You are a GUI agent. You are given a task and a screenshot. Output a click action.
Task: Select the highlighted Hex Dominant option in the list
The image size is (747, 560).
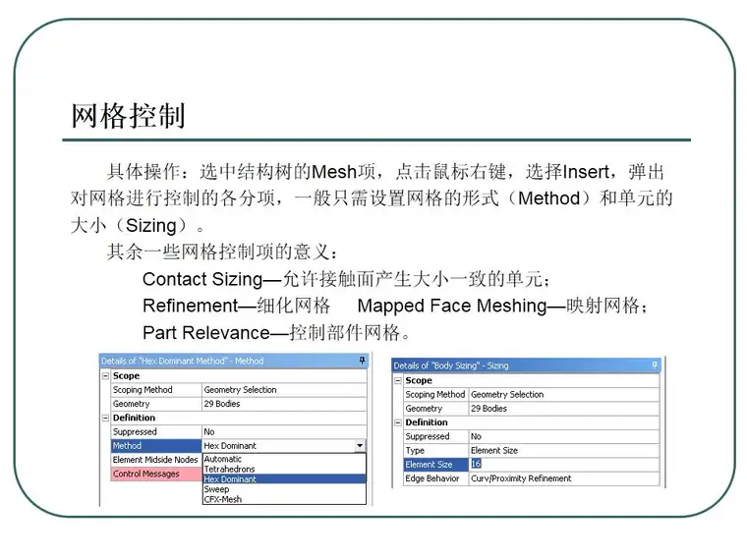[284, 479]
